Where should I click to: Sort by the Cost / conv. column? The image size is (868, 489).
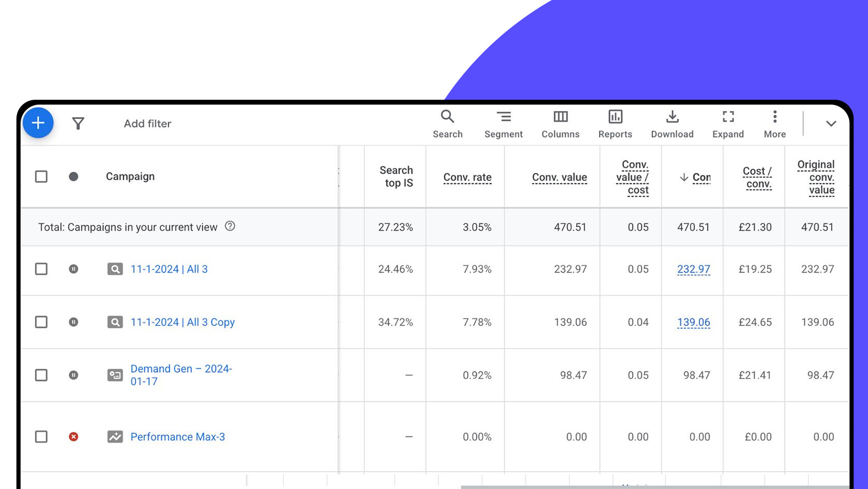757,177
